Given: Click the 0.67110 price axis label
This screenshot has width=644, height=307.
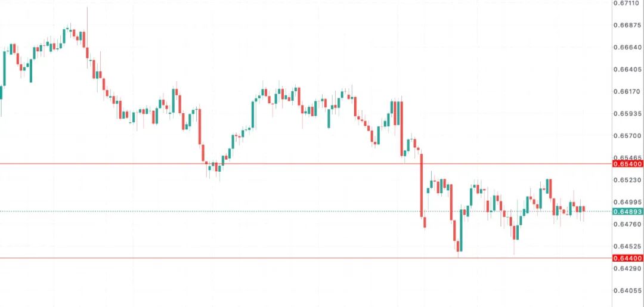Looking at the screenshot, I should coord(627,3).
